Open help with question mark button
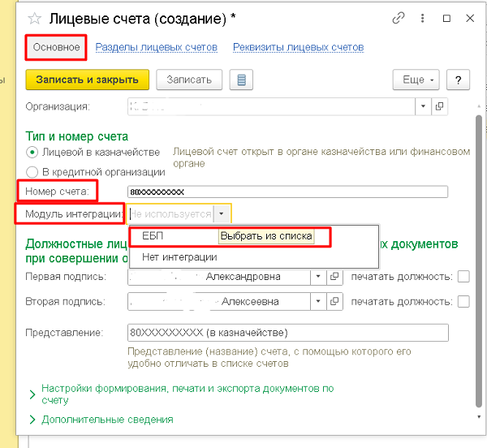 (459, 80)
